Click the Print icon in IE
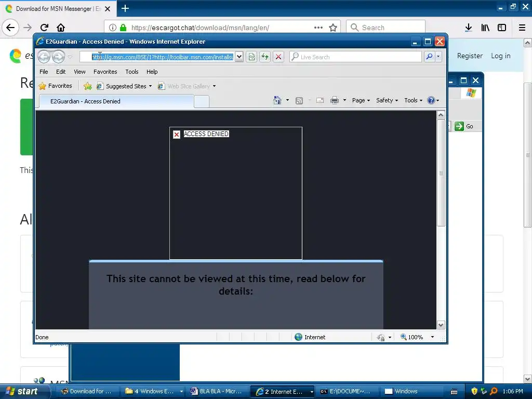Screen dimensions: 532x399 click(334, 100)
